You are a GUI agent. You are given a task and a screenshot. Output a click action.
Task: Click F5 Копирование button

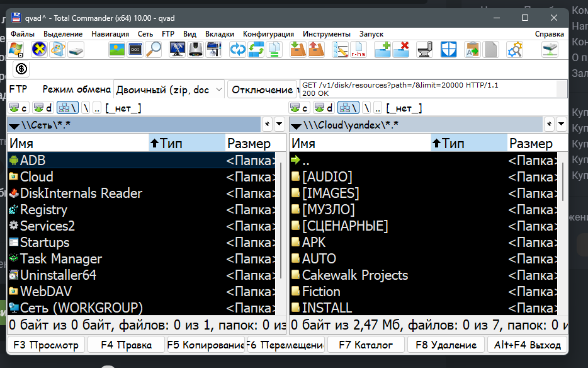click(206, 345)
